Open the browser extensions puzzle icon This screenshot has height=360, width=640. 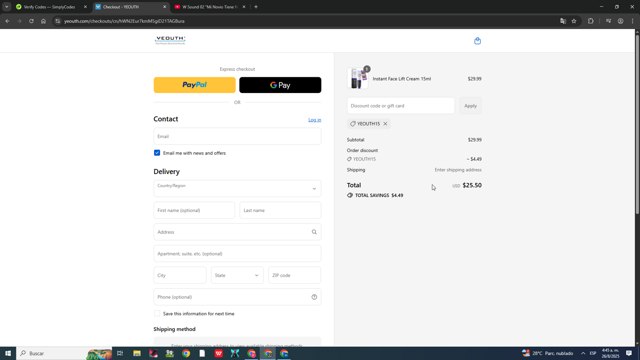(x=591, y=21)
